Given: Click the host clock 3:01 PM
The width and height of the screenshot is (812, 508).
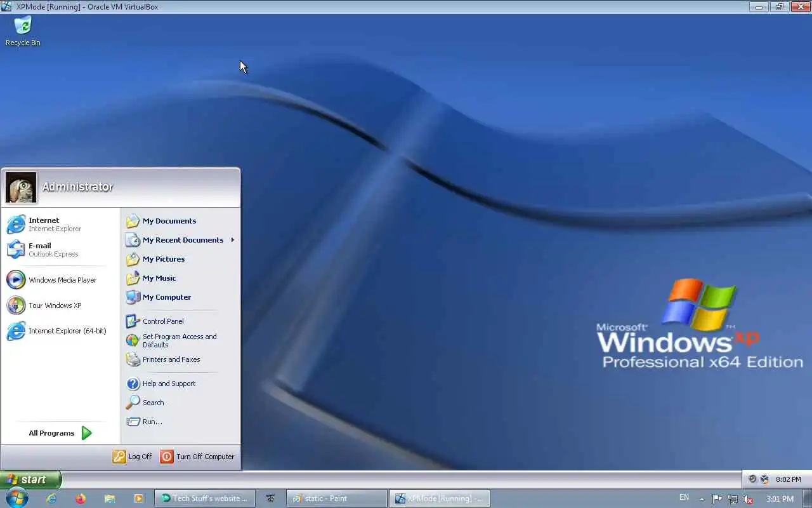Looking at the screenshot, I should (x=780, y=499).
